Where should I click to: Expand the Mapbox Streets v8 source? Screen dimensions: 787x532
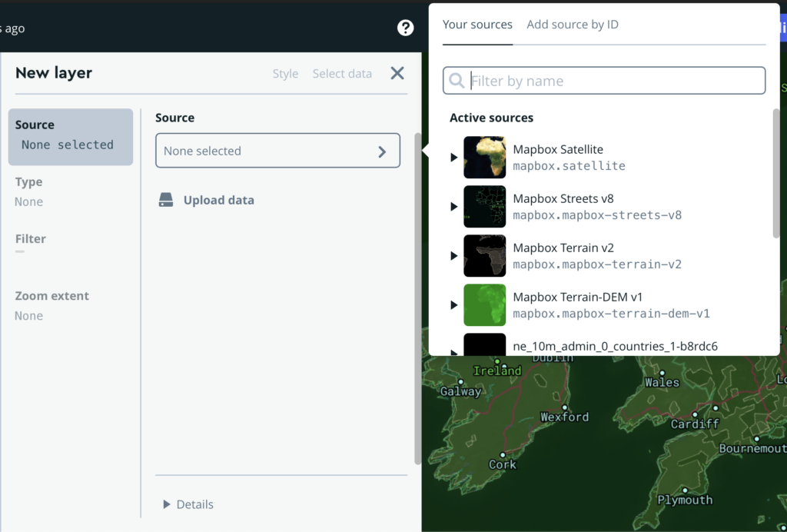(454, 207)
